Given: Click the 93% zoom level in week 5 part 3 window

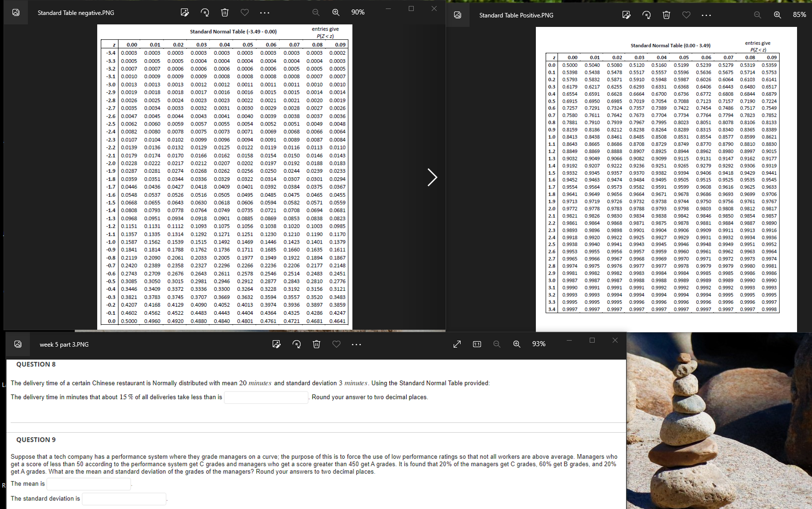Looking at the screenshot, I should point(539,344).
